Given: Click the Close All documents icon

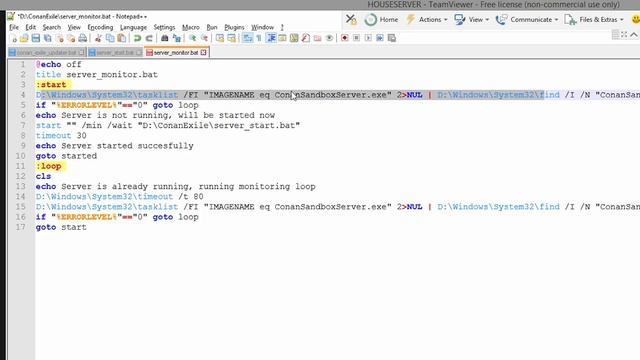Looking at the screenshot, I should point(71,38).
